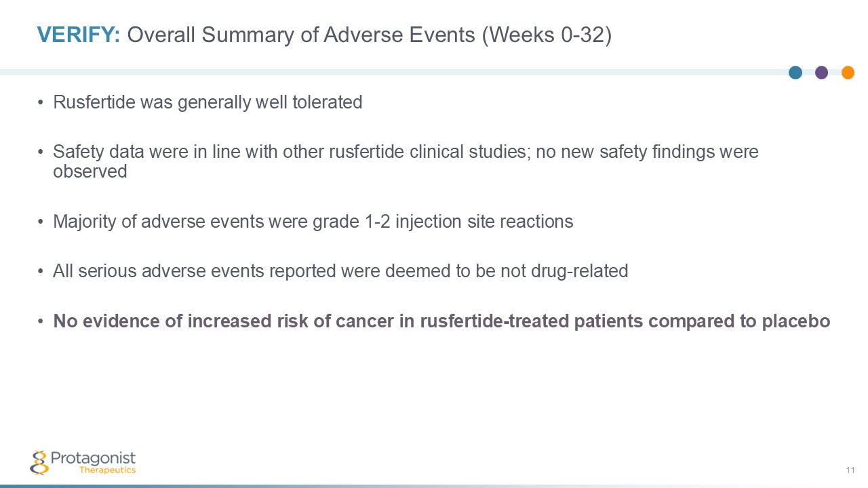The width and height of the screenshot is (868, 488).
Task: Click the blue dot in the header
Action: click(x=795, y=73)
